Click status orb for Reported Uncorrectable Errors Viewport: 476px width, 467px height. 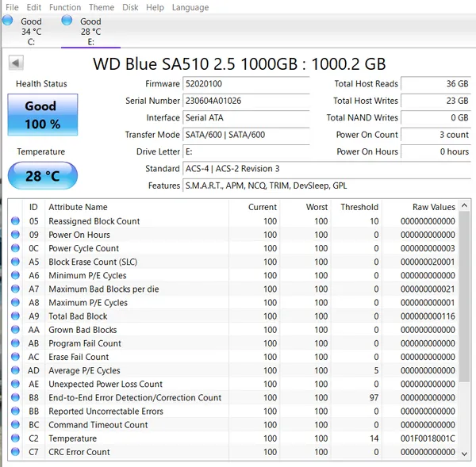coord(15,411)
